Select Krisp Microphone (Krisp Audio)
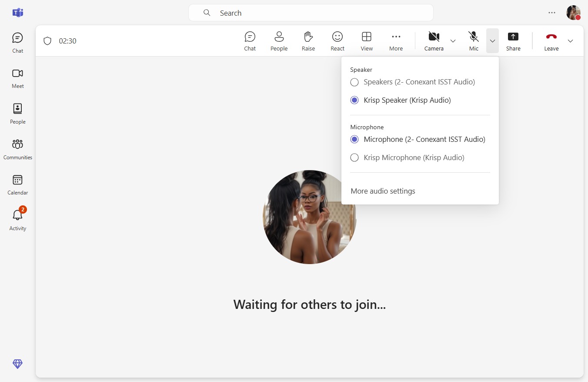 point(408,157)
